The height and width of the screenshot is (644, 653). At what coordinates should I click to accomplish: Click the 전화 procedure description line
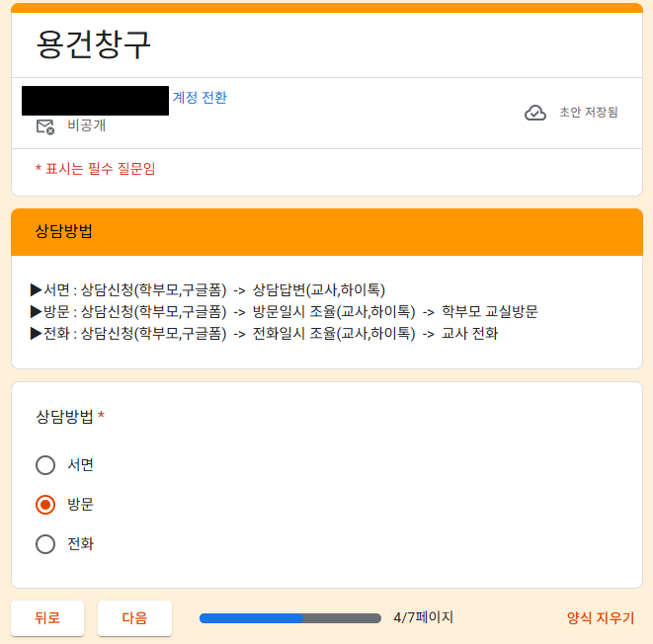point(264,334)
